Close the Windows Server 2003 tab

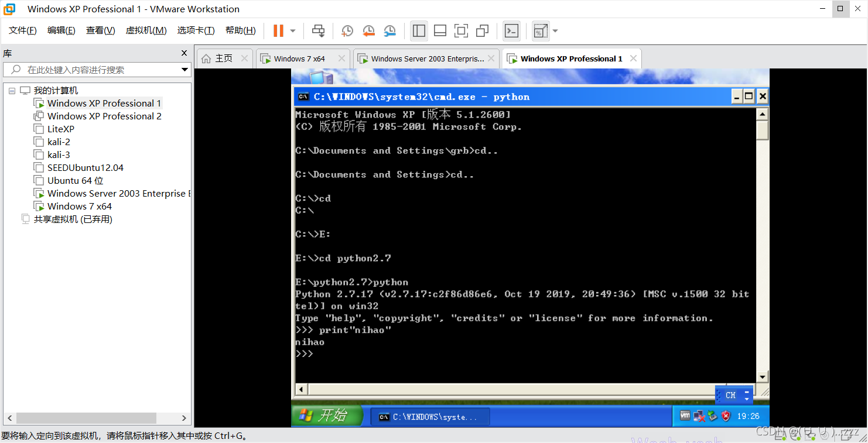(x=491, y=59)
